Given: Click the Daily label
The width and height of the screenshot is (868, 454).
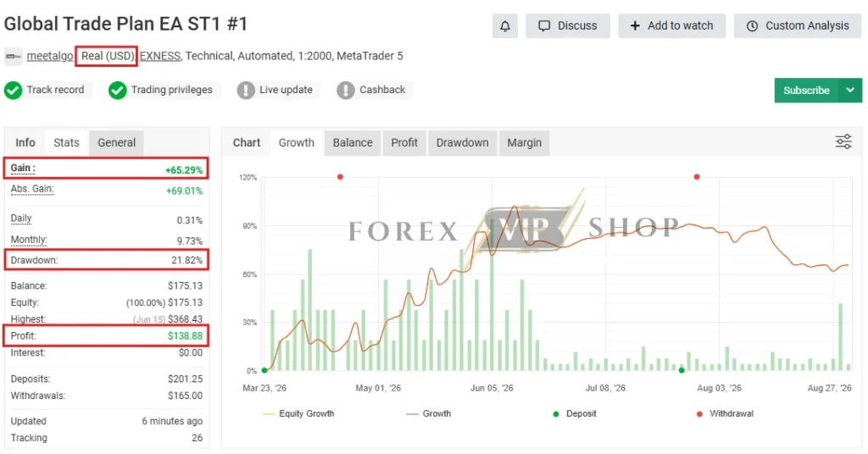Looking at the screenshot, I should pyautogui.click(x=21, y=219).
